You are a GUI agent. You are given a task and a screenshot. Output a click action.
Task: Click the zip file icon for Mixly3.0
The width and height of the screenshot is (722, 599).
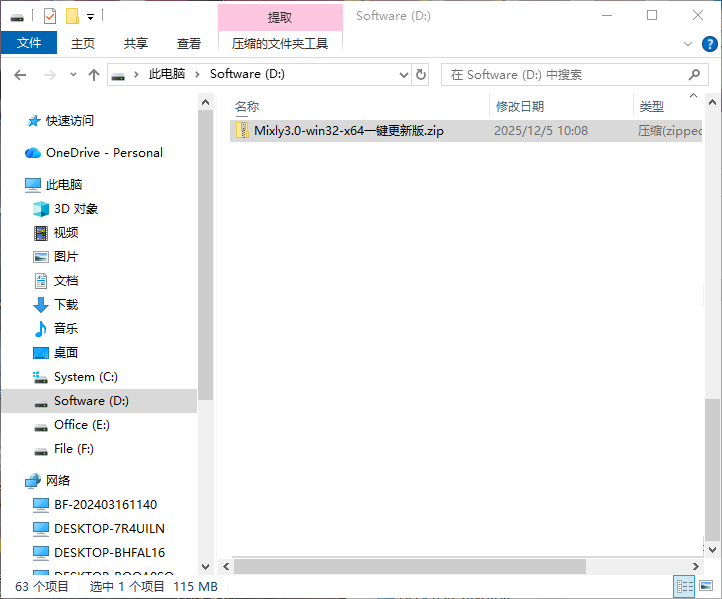pyautogui.click(x=242, y=131)
